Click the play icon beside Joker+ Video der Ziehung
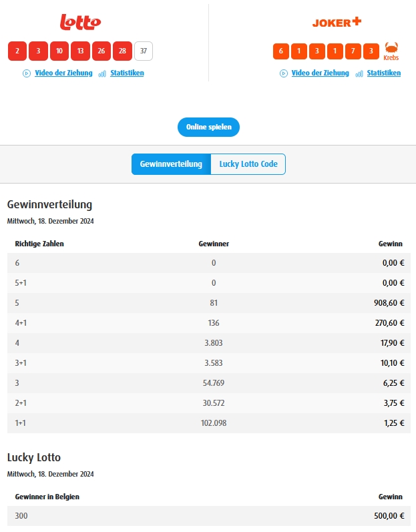Viewport: 416px width, 532px height. coord(284,73)
